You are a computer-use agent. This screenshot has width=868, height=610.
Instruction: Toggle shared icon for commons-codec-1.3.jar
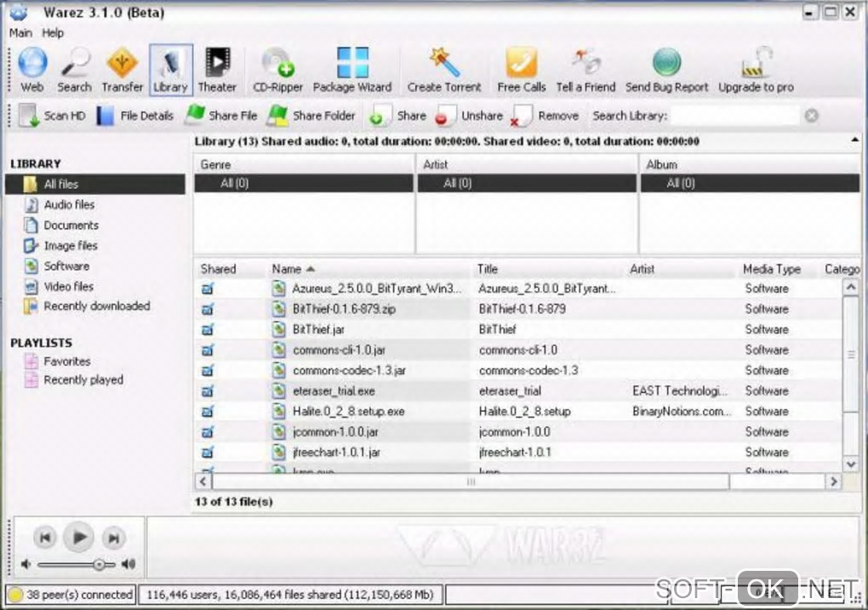tap(208, 370)
